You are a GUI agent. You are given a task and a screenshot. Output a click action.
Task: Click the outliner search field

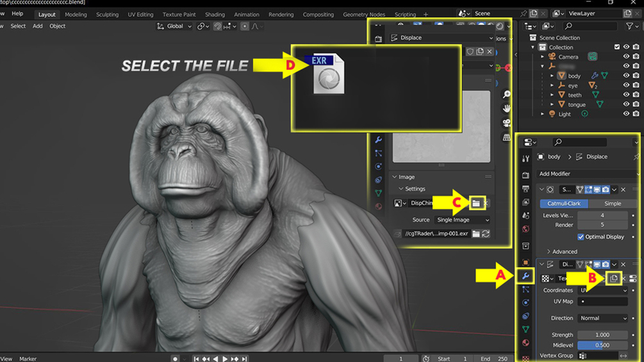tap(590, 26)
